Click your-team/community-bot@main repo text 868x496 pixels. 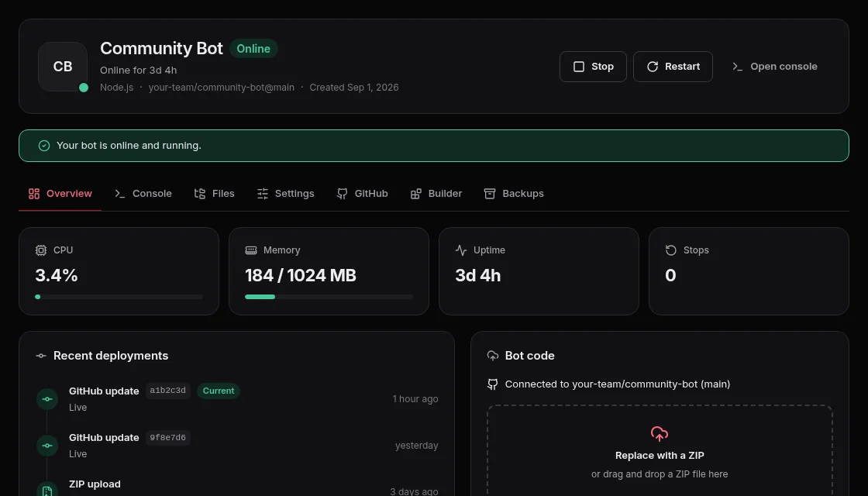[222, 88]
